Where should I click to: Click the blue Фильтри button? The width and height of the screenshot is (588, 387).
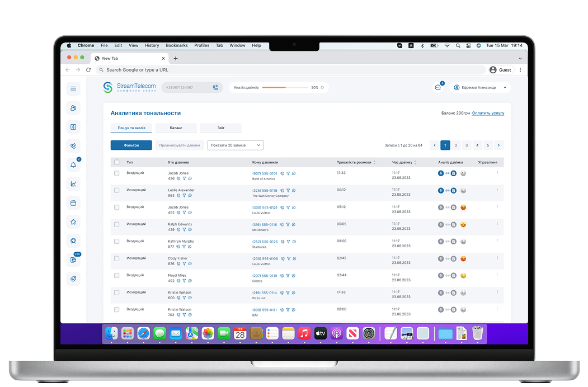point(131,145)
